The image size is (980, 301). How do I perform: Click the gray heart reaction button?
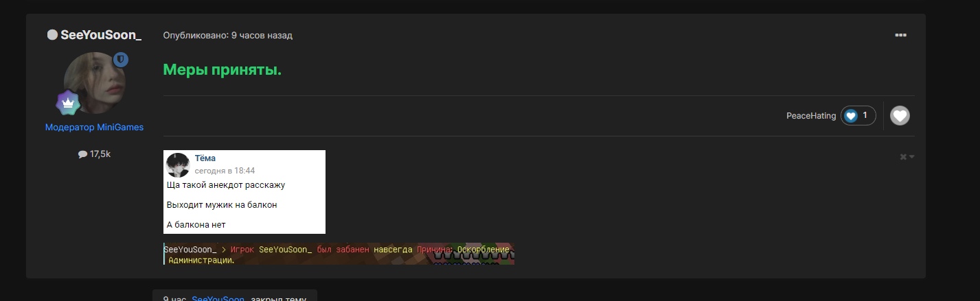click(x=900, y=116)
